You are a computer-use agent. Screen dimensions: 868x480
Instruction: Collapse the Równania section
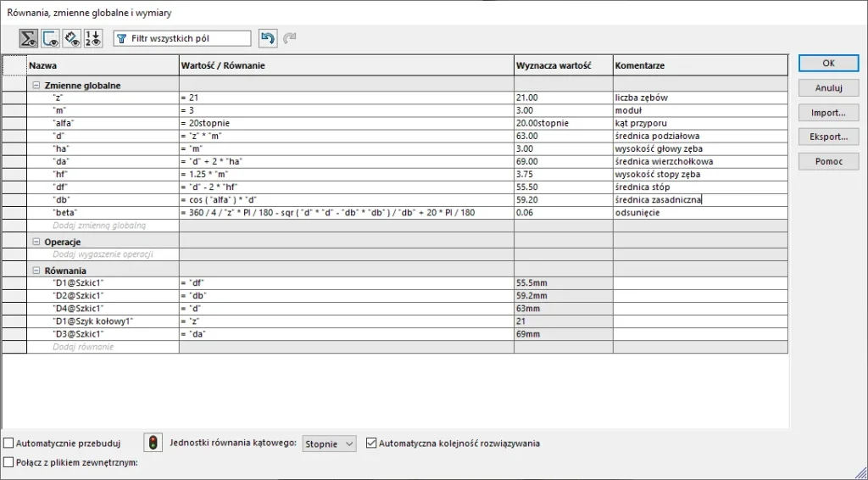pyautogui.click(x=36, y=271)
